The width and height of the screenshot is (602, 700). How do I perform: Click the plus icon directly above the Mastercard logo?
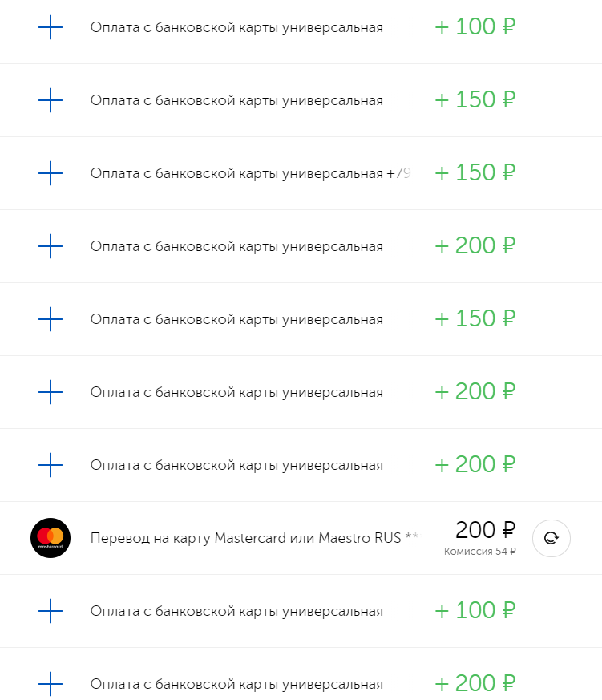point(51,465)
